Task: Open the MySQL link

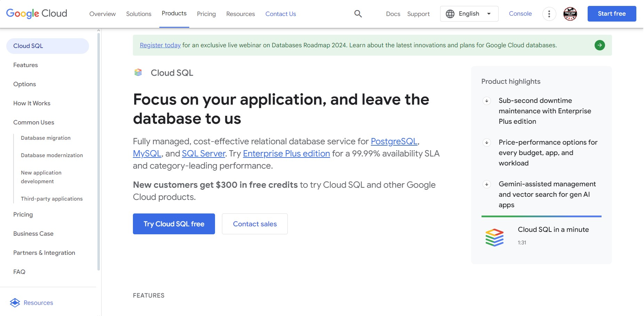Action: [147, 154]
